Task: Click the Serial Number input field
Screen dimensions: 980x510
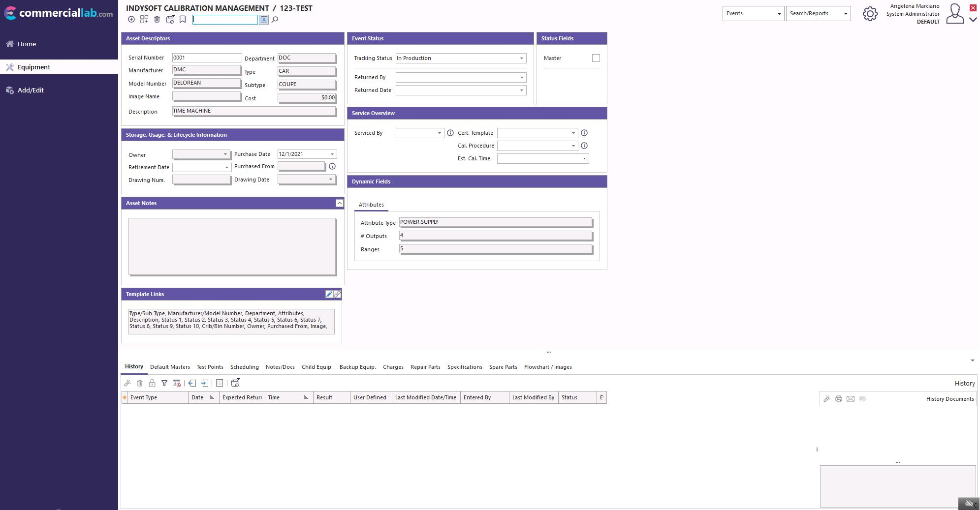Action: point(207,58)
